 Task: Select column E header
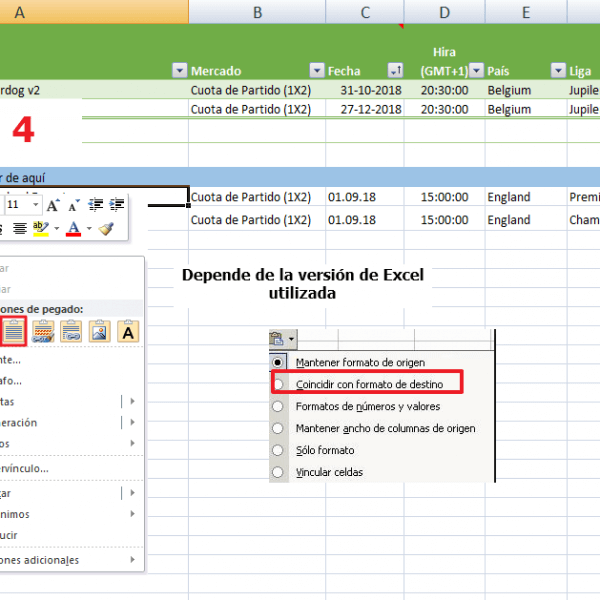tap(526, 12)
